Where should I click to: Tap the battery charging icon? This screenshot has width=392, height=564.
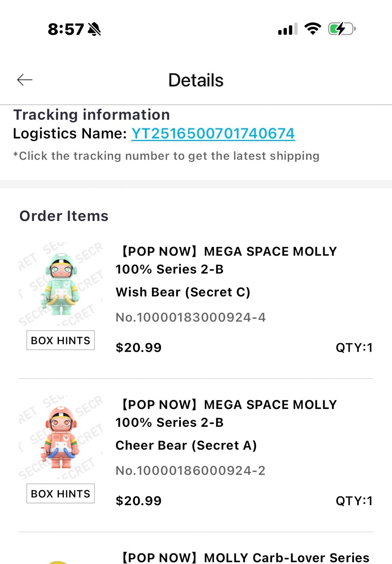341,29
